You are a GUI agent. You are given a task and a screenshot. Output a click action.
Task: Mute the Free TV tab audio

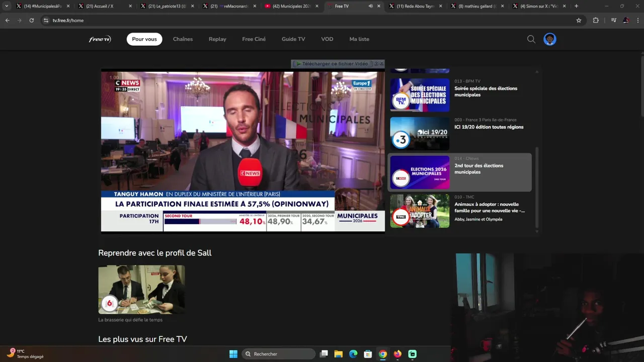370,6
